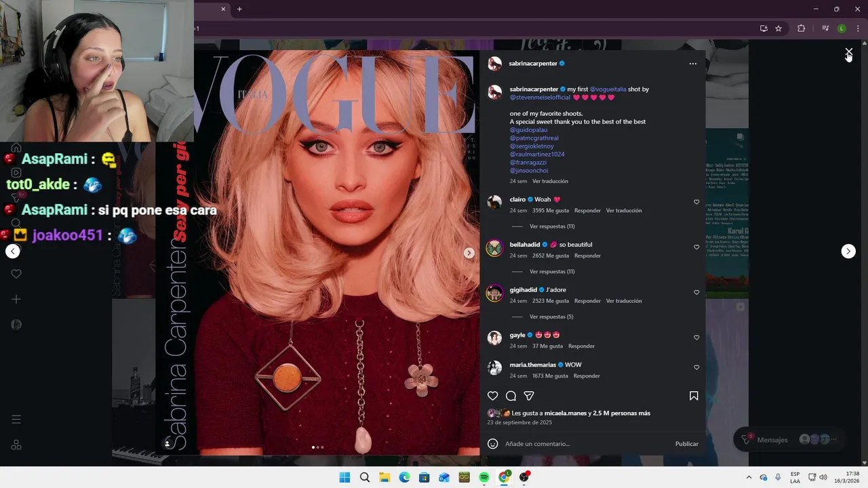Like maria.themarias's comment
The width and height of the screenshot is (868, 488).
(696, 367)
